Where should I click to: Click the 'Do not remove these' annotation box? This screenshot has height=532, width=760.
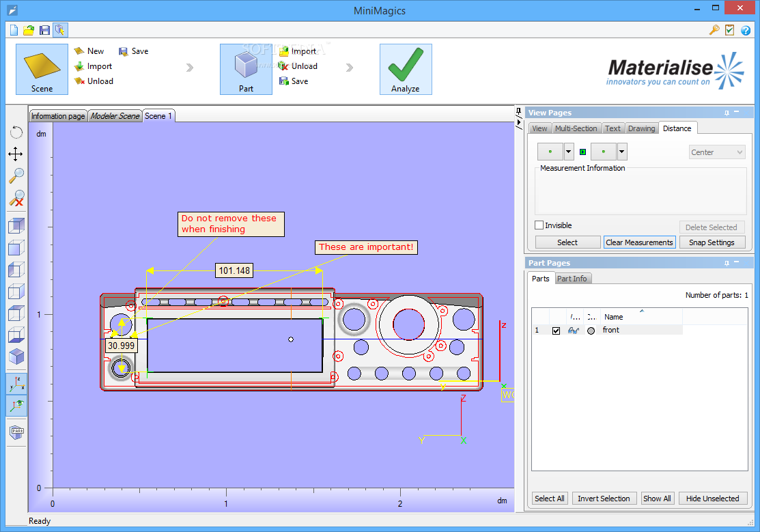pyautogui.click(x=231, y=224)
